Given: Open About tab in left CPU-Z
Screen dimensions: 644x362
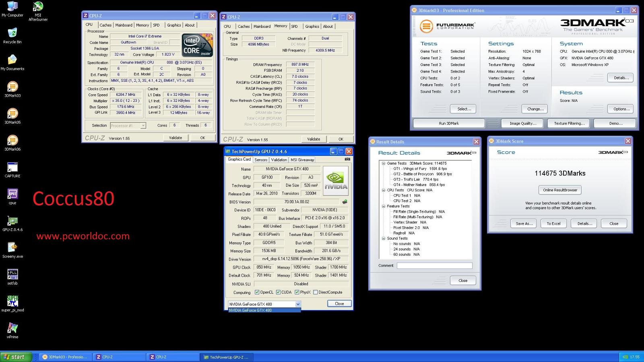Looking at the screenshot, I should [190, 25].
